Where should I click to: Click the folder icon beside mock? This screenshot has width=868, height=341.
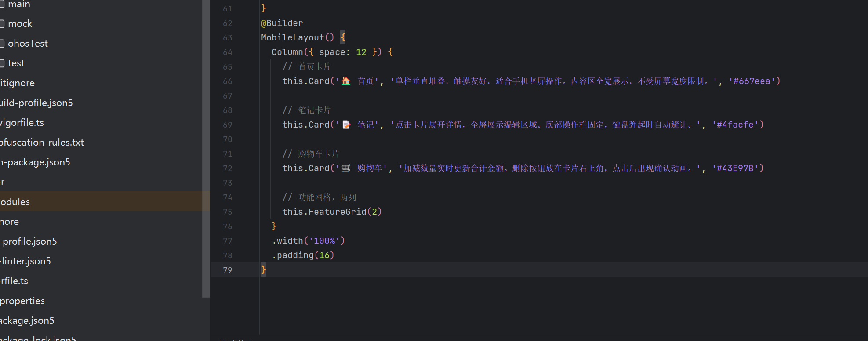click(2, 24)
